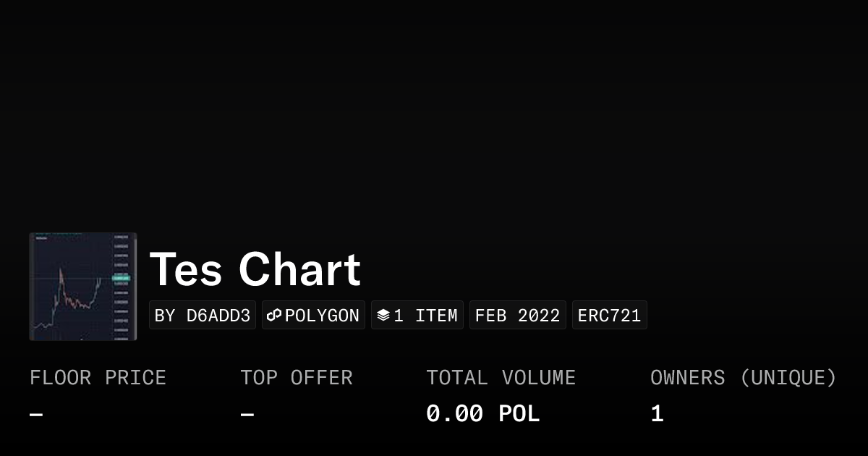
Task: Select the POLYGON chain text label
Action: click(x=322, y=316)
